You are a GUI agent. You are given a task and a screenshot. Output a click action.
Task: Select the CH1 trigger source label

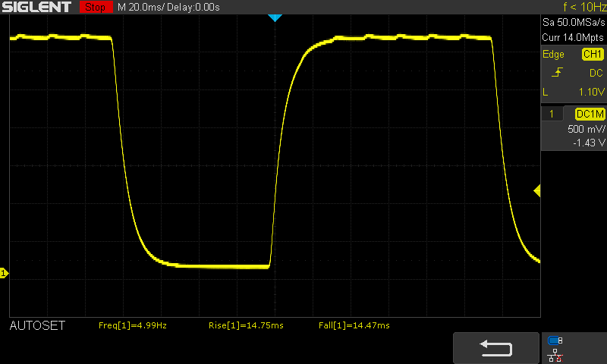click(593, 54)
